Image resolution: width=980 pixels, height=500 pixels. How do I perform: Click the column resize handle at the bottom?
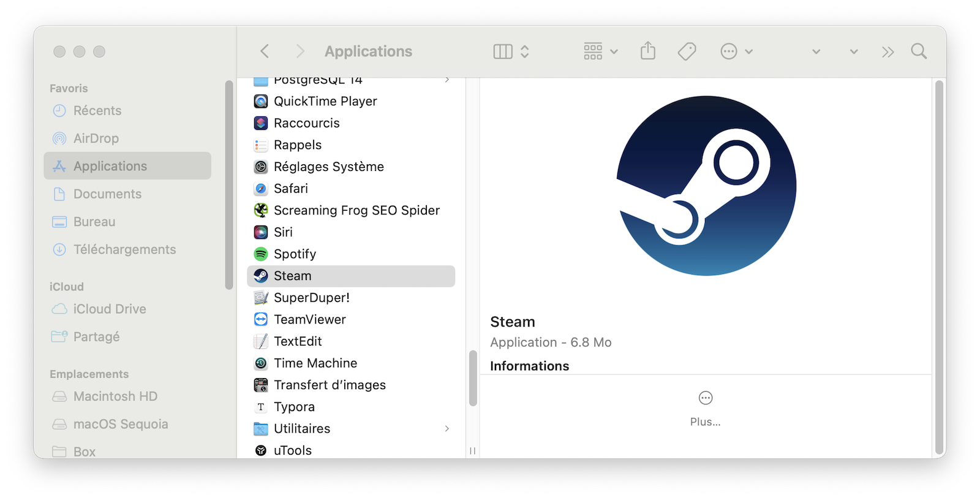[x=472, y=451]
